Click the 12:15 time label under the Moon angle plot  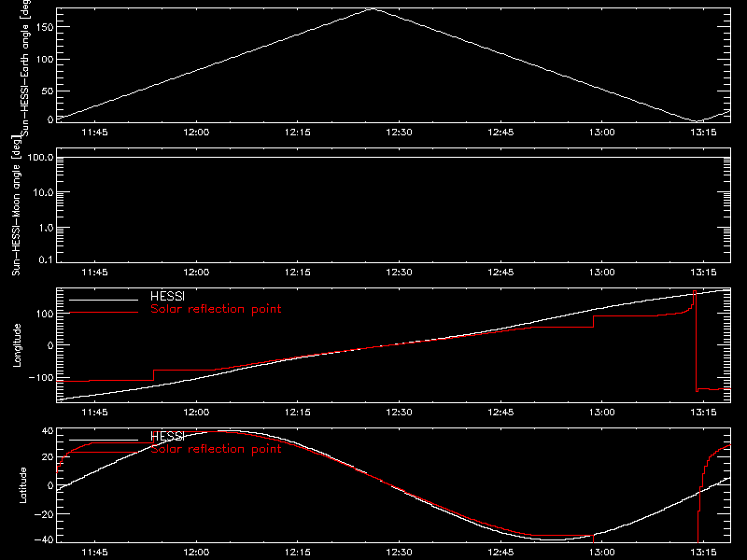[298, 272]
